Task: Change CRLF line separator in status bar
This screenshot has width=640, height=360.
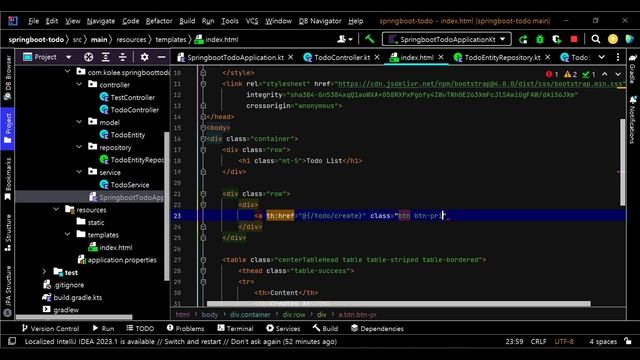Action: point(538,341)
